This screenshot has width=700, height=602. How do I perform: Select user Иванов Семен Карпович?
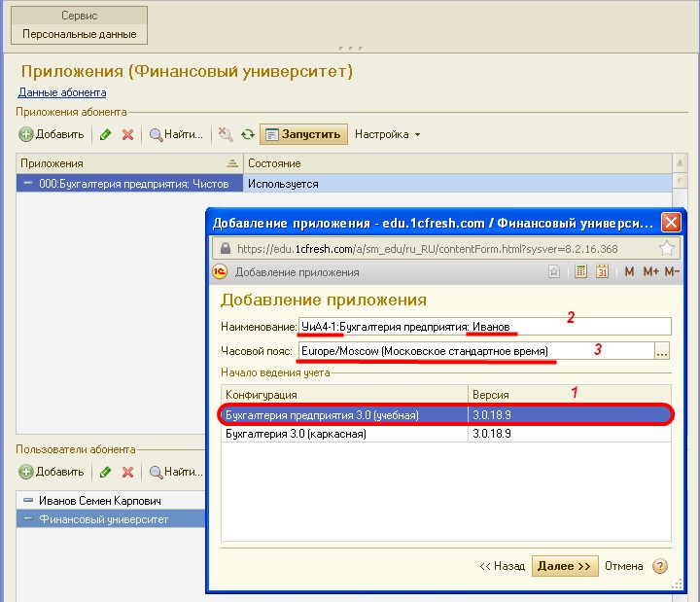[100, 501]
